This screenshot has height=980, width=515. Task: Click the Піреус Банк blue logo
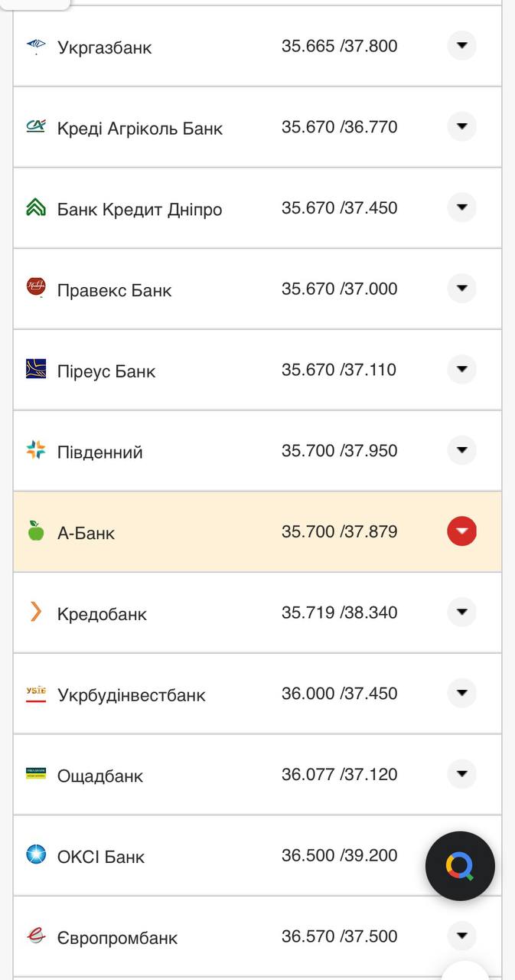click(x=36, y=370)
